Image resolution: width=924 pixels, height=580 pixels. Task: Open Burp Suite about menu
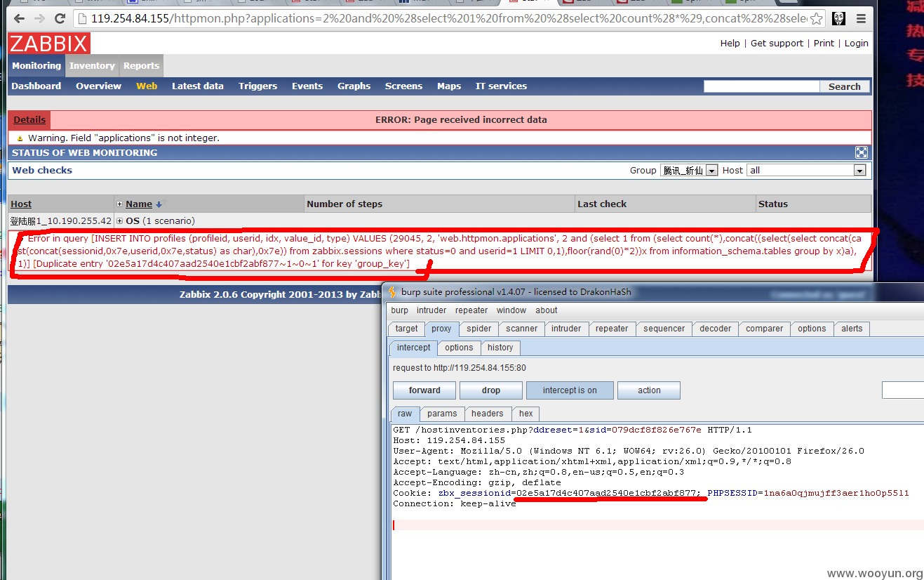[x=547, y=310]
